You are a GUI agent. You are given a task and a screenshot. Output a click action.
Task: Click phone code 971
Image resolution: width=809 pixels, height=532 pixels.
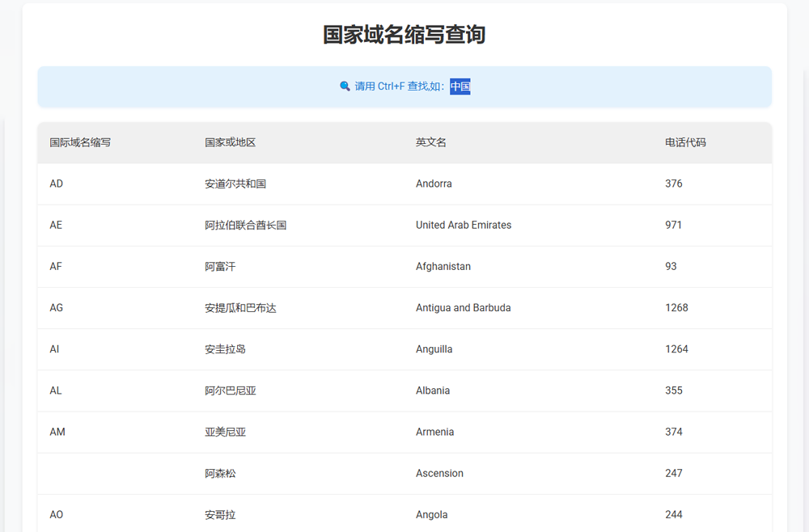(673, 225)
